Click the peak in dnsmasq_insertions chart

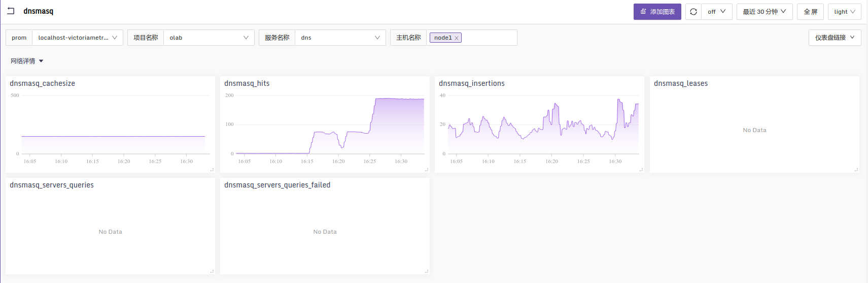pos(618,101)
